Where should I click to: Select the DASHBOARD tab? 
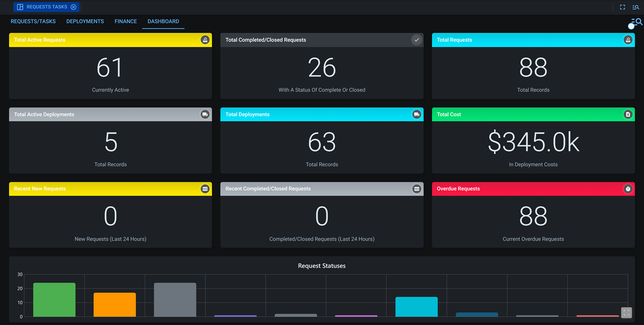pos(163,21)
